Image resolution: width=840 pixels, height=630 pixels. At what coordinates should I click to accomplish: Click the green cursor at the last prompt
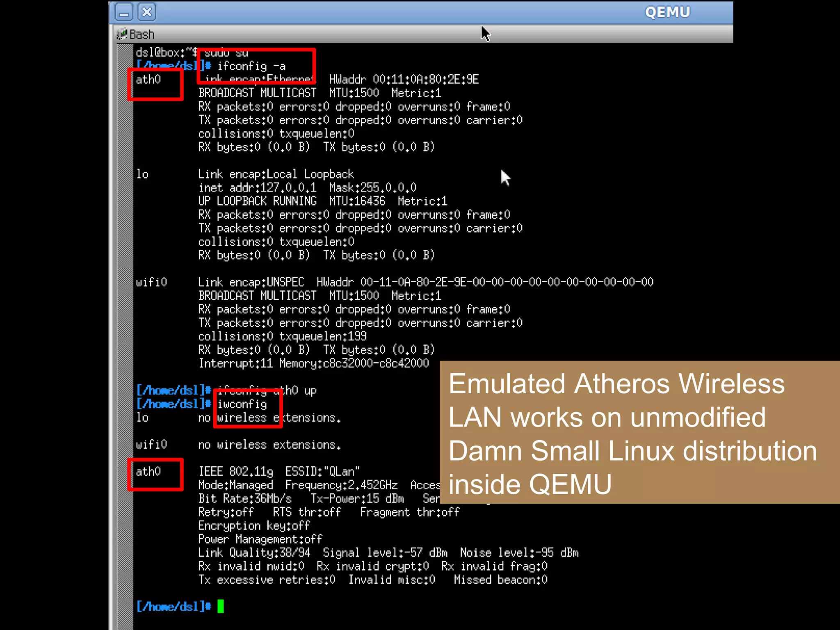[x=221, y=606]
